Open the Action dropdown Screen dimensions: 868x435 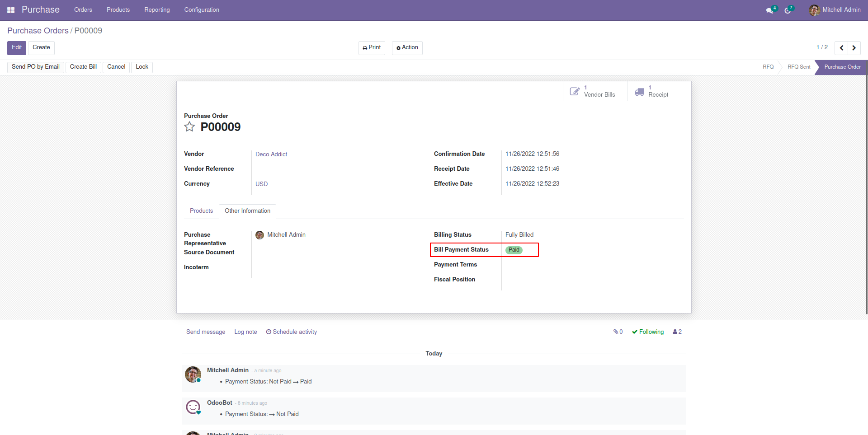[407, 48]
